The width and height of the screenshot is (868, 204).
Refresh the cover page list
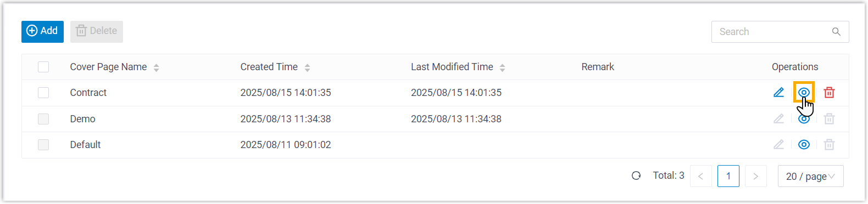636,176
